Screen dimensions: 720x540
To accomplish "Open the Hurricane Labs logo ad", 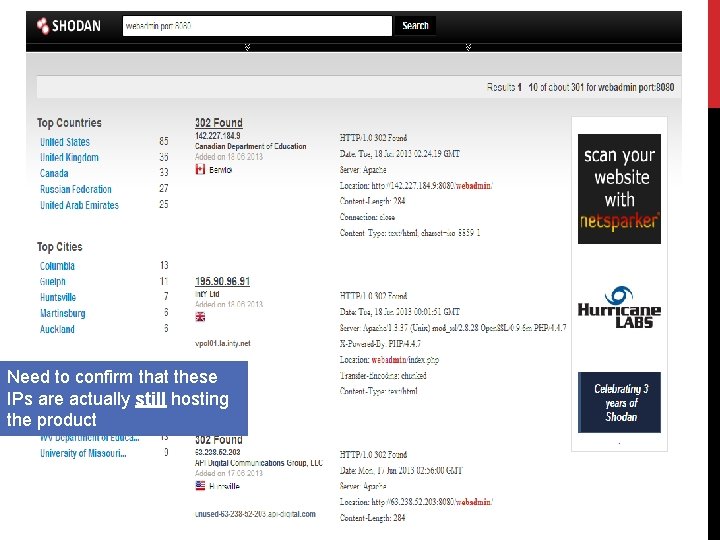I will [x=619, y=307].
